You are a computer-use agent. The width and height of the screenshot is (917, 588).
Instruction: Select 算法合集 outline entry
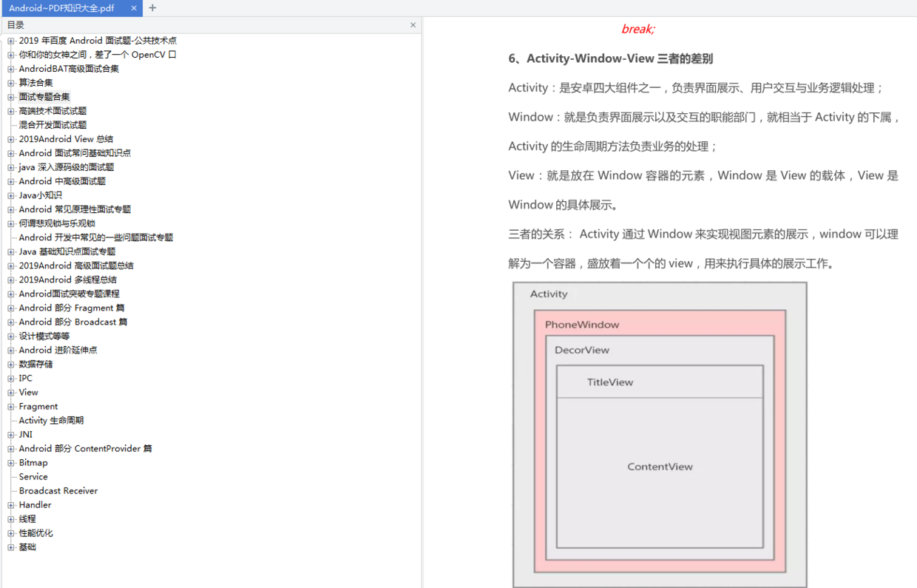(x=35, y=83)
